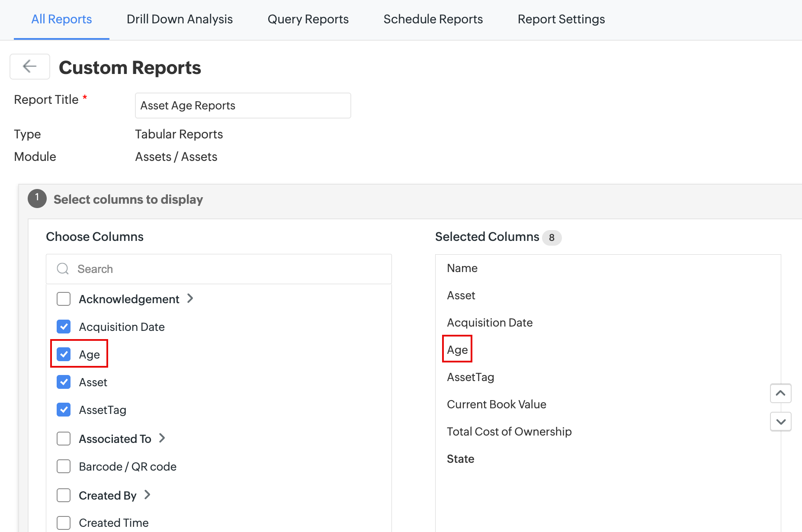Image resolution: width=802 pixels, height=532 pixels.
Task: Expand the Created By group
Action: pyautogui.click(x=148, y=495)
